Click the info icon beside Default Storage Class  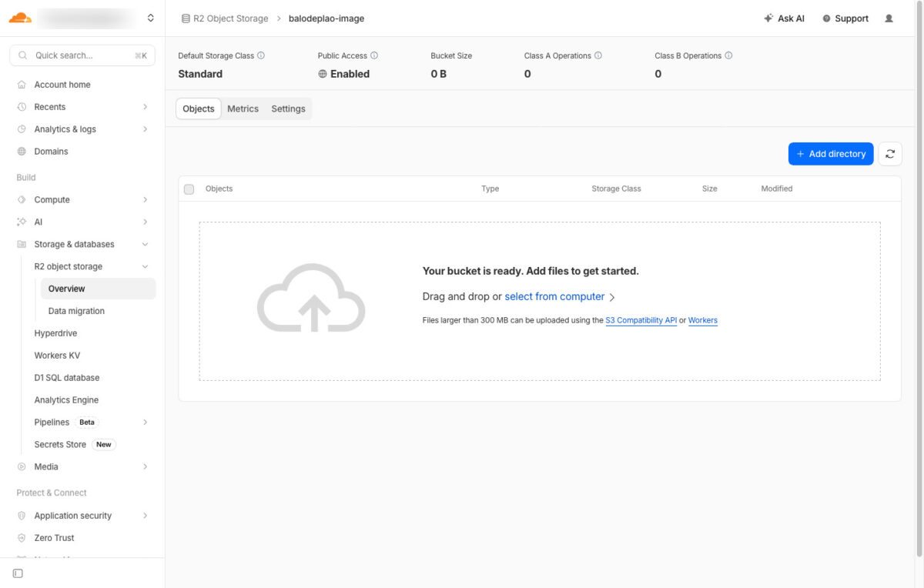[261, 56]
